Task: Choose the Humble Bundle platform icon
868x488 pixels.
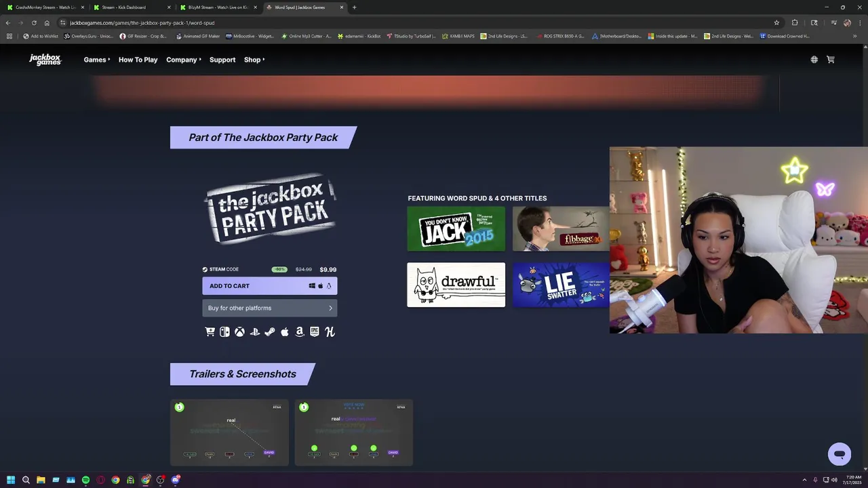Action: (330, 332)
